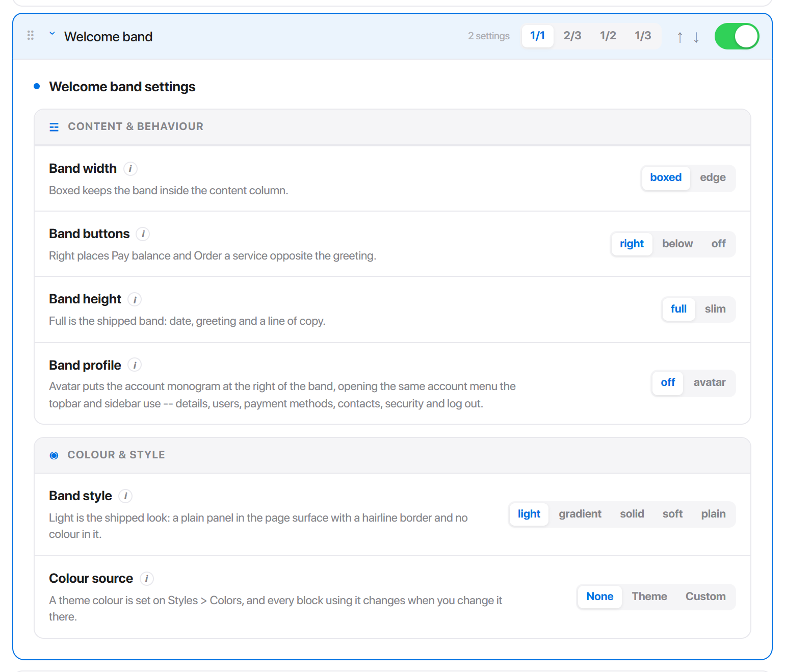
Task: Choose the light Band style
Action: (x=529, y=514)
